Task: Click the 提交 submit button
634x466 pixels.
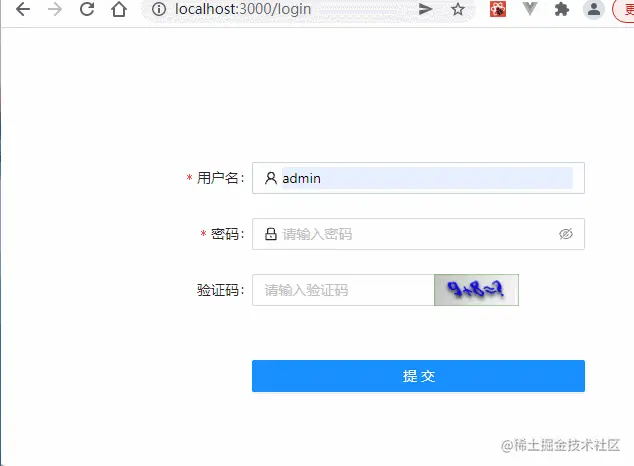Action: pos(418,376)
